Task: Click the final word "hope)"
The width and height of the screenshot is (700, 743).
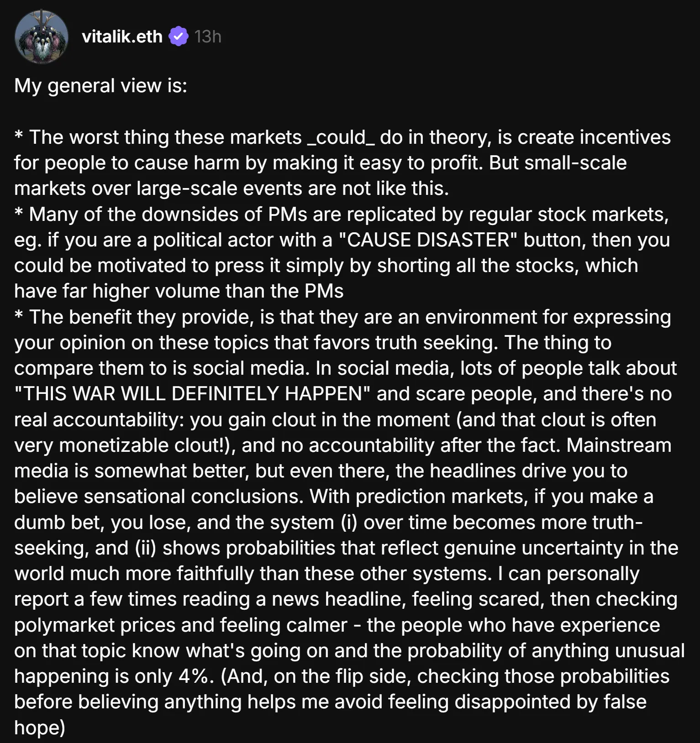Action: (x=40, y=727)
